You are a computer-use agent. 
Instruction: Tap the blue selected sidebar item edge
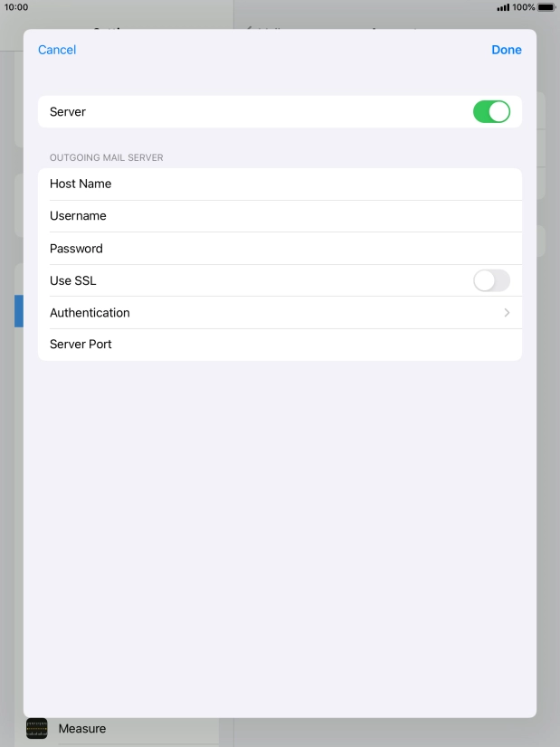coord(19,311)
